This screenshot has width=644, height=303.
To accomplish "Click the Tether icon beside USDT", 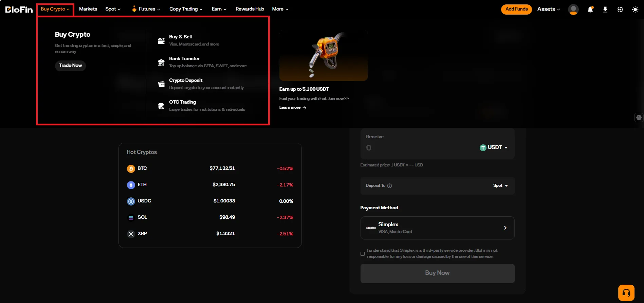I will (x=483, y=148).
